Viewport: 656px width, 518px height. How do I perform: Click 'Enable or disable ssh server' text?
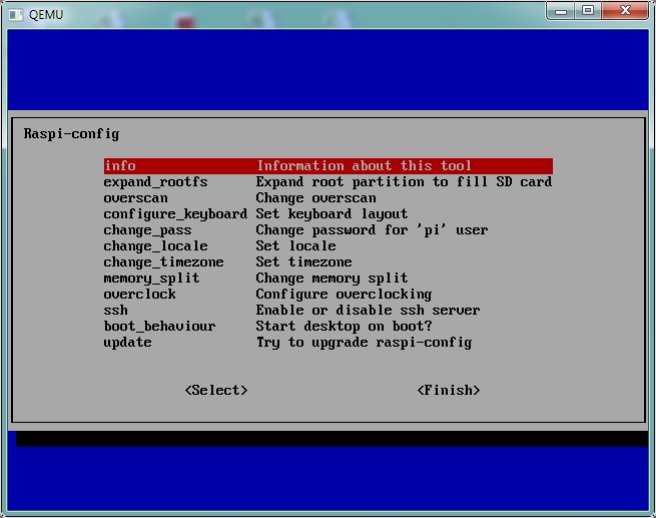[x=368, y=310]
